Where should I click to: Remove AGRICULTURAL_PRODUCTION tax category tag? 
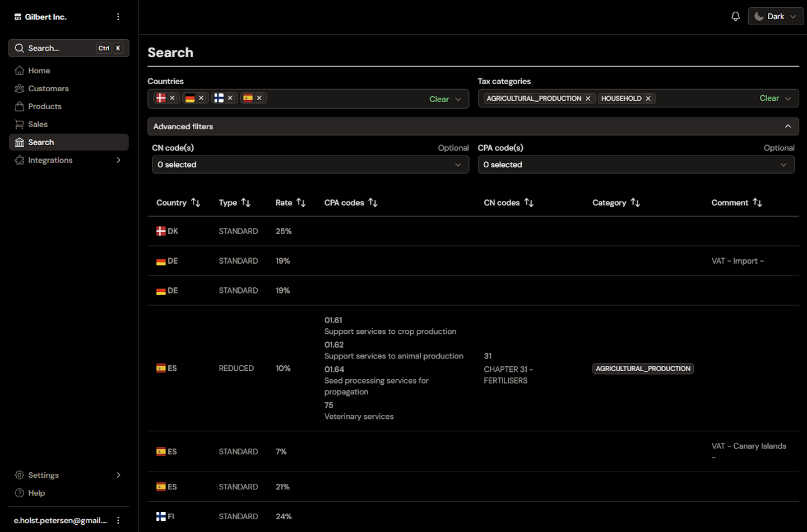(x=588, y=99)
